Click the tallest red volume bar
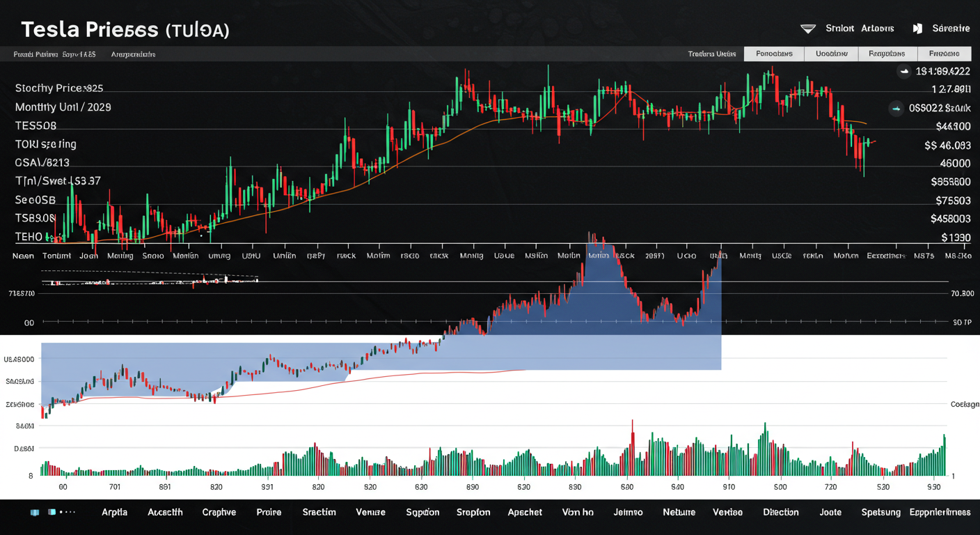Viewport: 980px width, 535px height. click(x=633, y=448)
